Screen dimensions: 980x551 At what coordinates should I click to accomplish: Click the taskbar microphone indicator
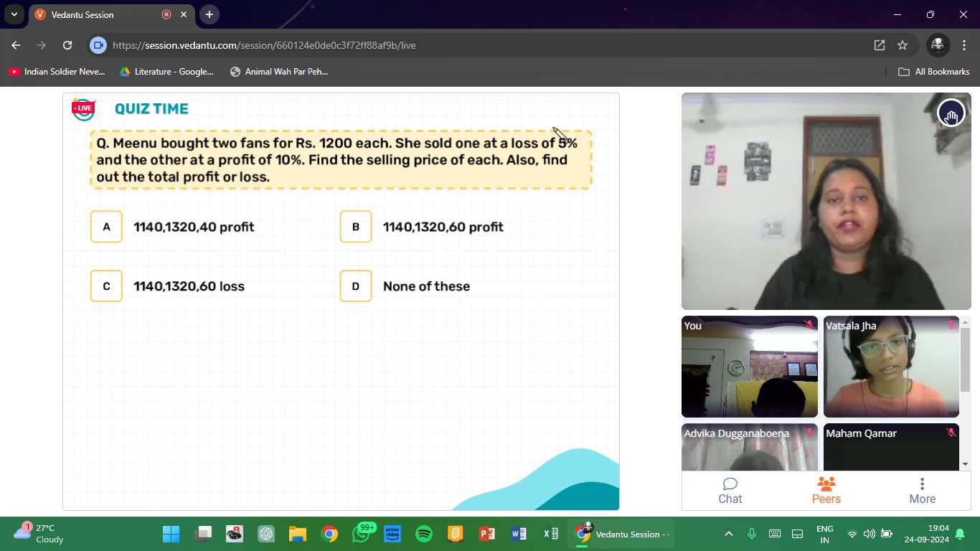[752, 534]
